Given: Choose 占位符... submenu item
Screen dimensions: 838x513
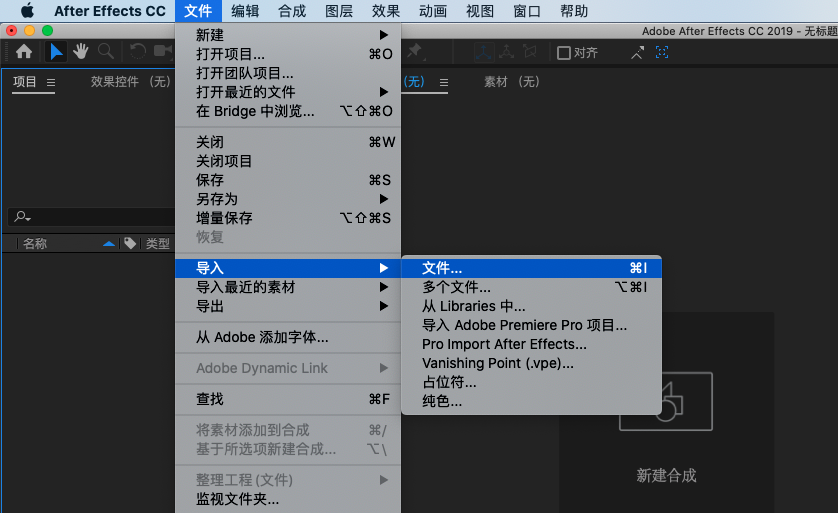Looking at the screenshot, I should [532, 382].
